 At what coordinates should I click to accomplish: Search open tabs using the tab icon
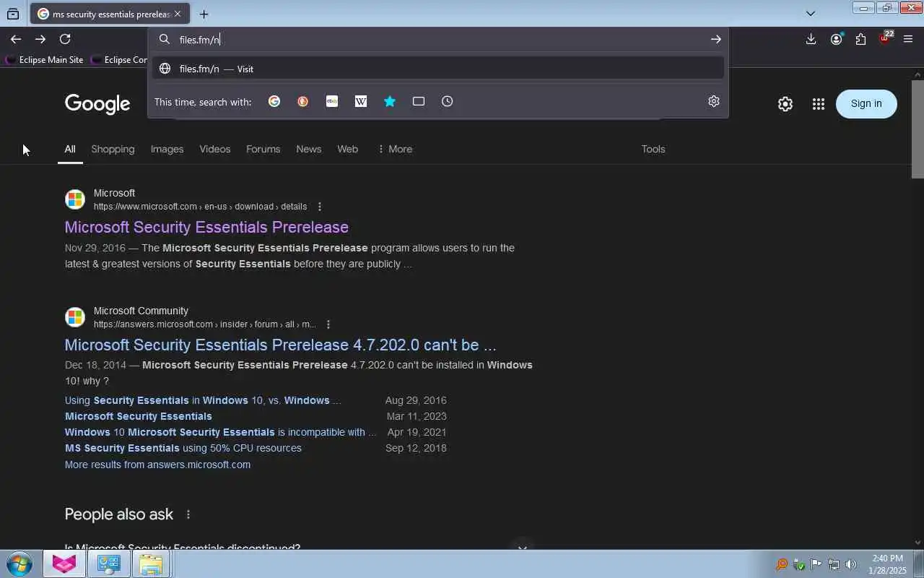pos(419,101)
